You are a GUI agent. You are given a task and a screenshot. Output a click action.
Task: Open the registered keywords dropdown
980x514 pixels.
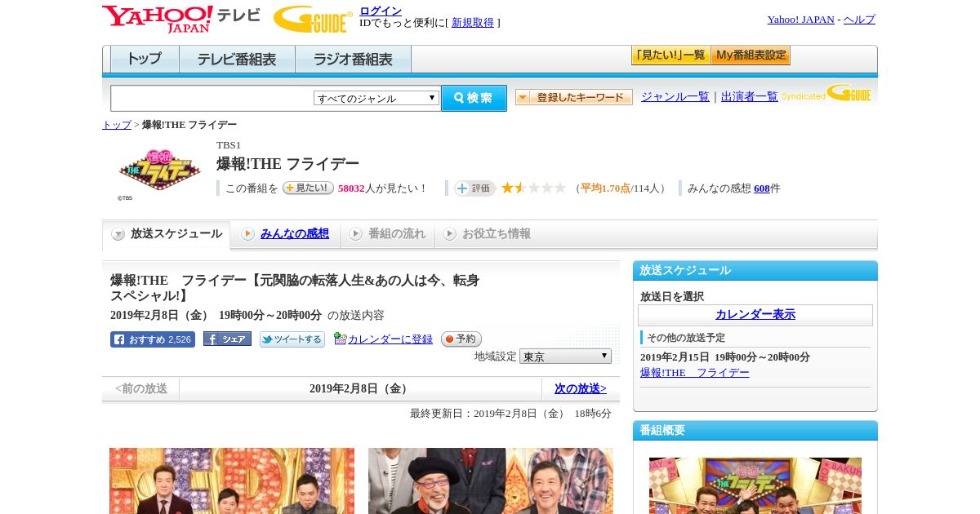pos(574,97)
